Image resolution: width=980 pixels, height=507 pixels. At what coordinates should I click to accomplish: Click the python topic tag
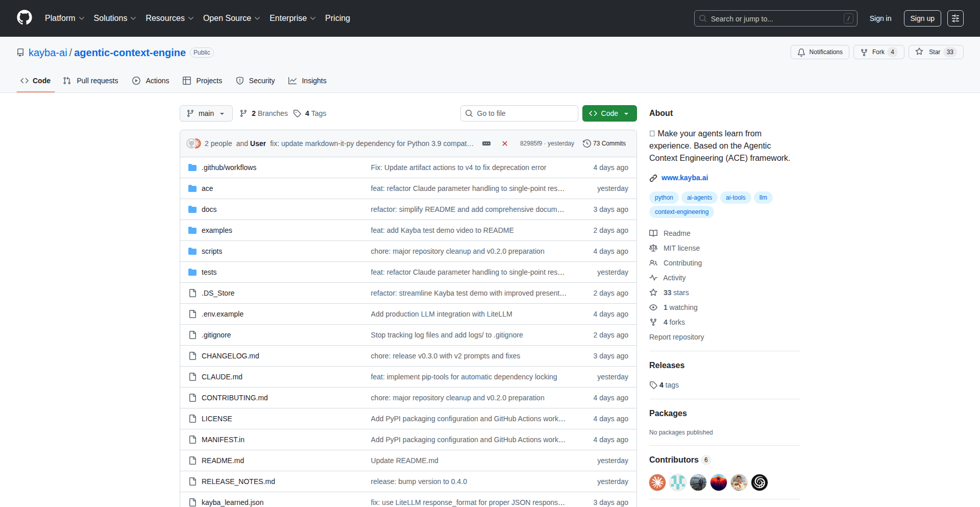(x=664, y=198)
